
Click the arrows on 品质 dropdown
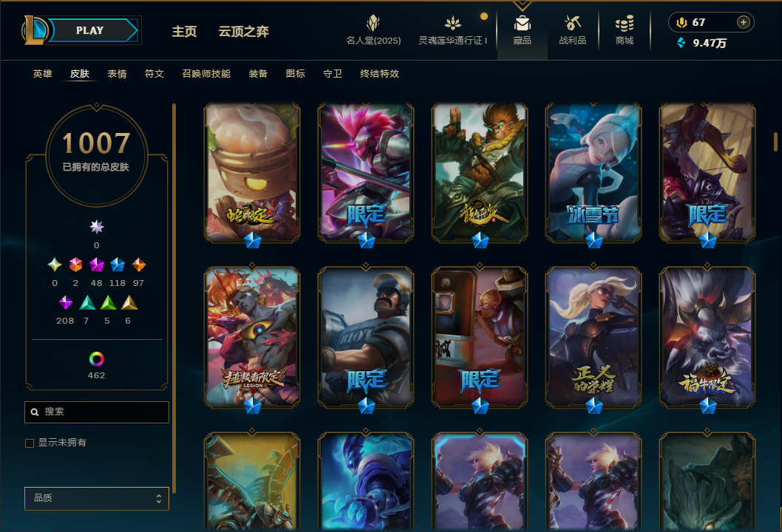(159, 499)
